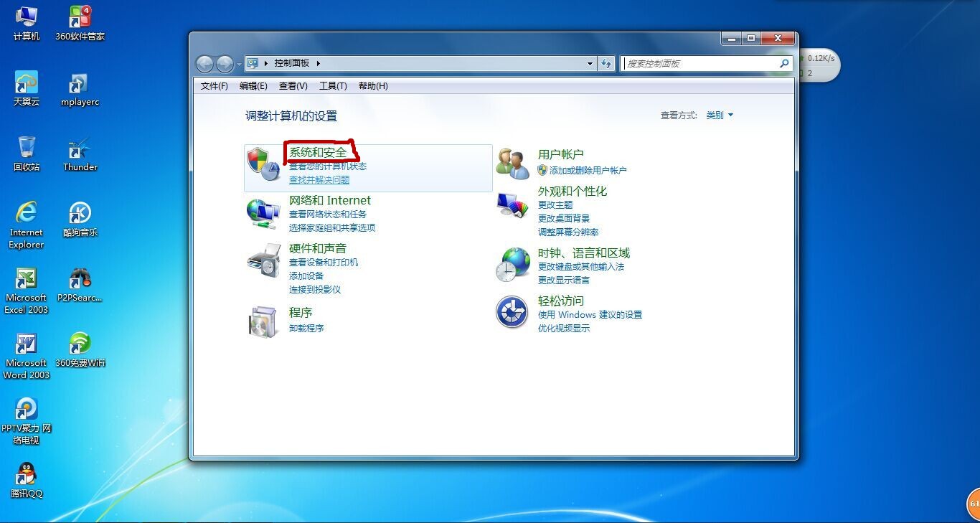Screen dimensions: 980x523
Task: Open the address bar history dropdown arrow
Action: (590, 63)
